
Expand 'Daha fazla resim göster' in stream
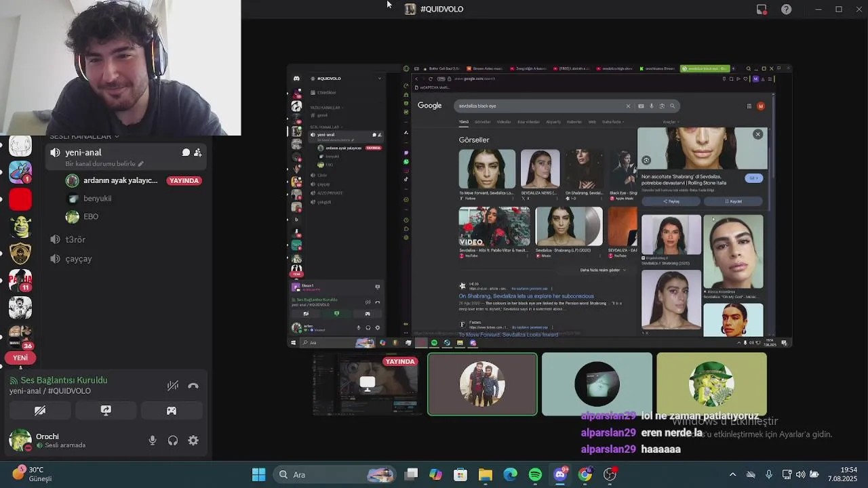pos(601,270)
